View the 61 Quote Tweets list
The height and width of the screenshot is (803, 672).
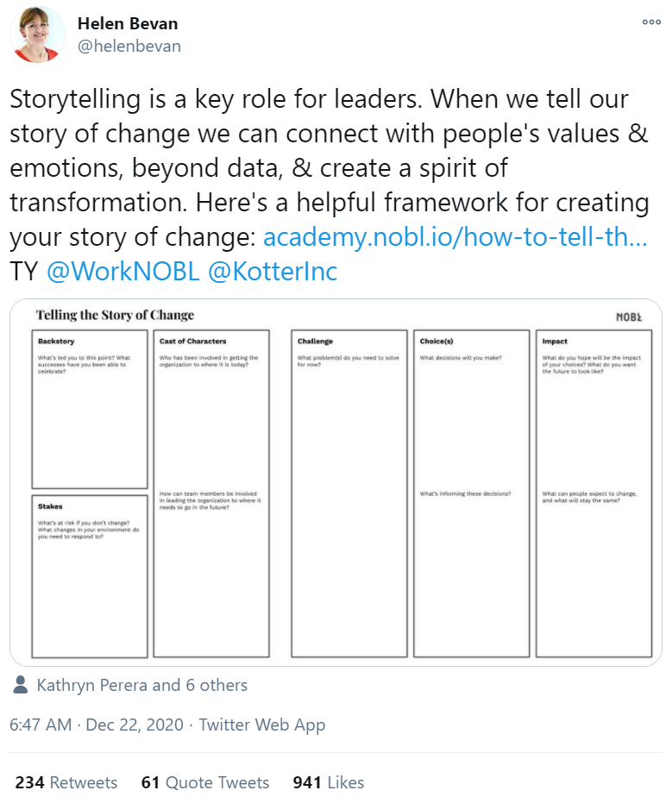pos(205,783)
